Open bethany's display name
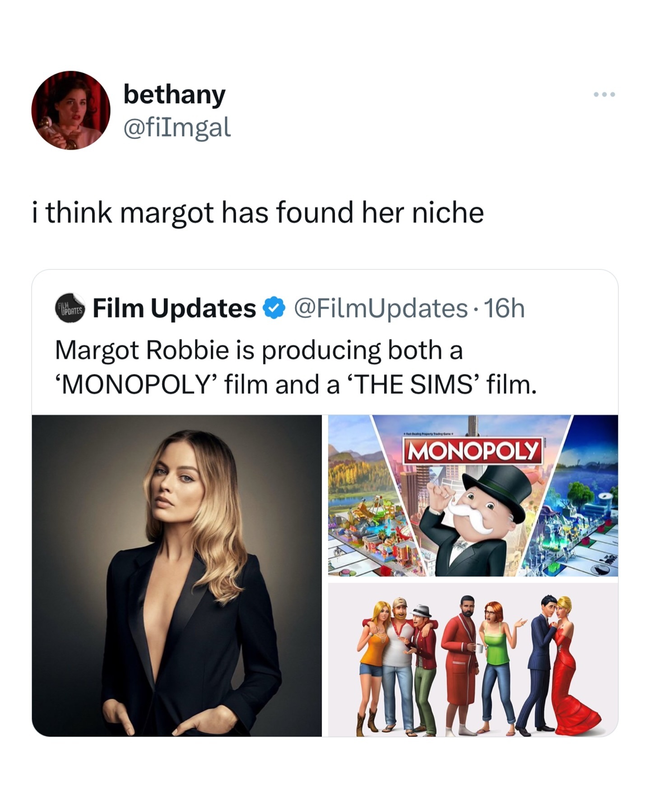650x812 pixels. (175, 95)
